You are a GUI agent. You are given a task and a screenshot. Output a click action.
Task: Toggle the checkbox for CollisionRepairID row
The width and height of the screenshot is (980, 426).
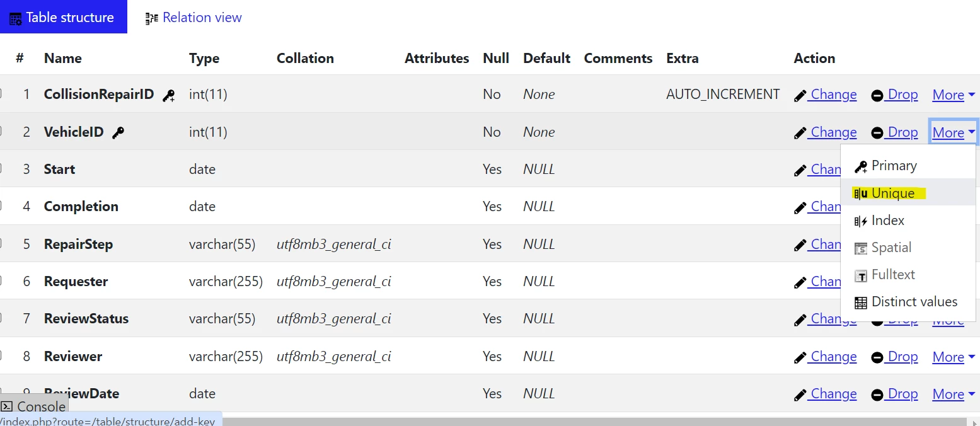point(0,95)
